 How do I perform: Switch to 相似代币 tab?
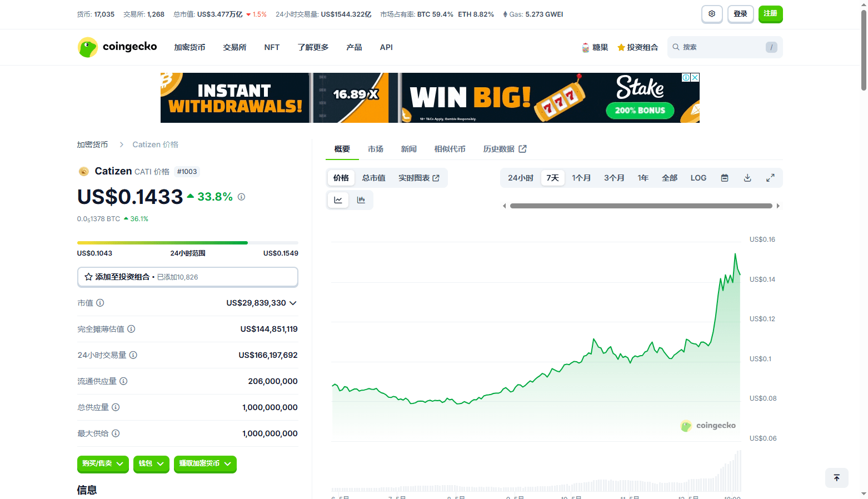click(x=450, y=149)
